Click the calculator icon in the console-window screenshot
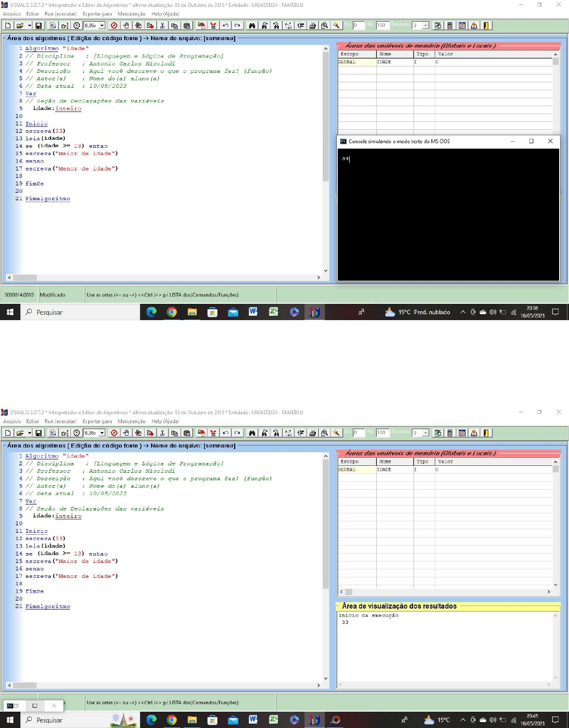The height and width of the screenshot is (728, 569). [x=450, y=25]
